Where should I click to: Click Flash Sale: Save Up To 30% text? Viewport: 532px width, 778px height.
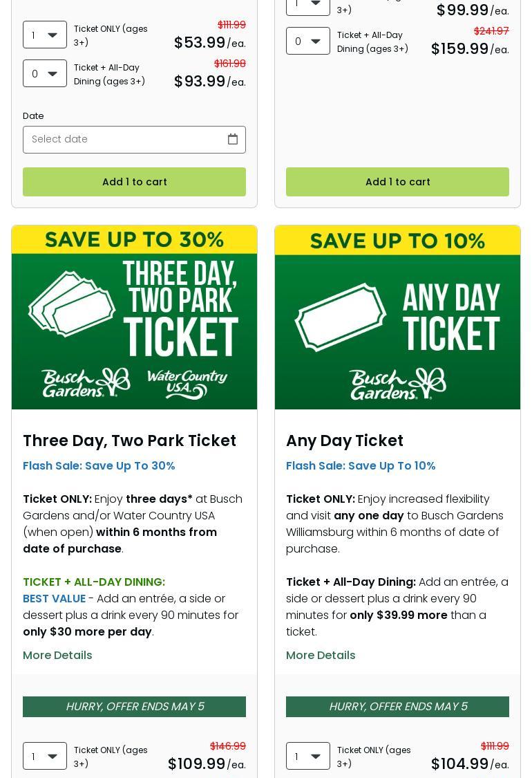(x=99, y=465)
